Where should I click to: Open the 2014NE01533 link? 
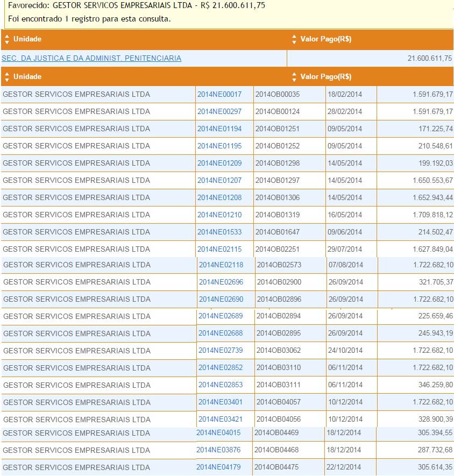tap(219, 232)
